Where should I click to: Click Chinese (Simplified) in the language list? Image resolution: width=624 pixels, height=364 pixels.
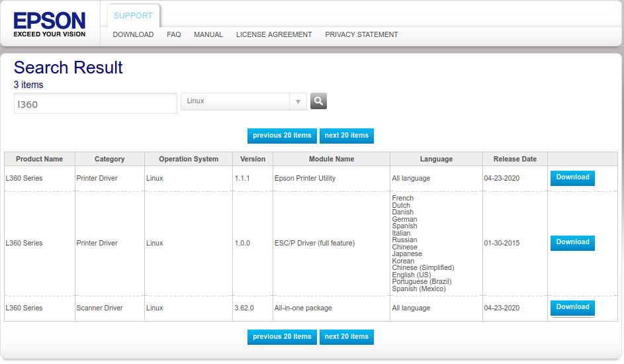coord(423,268)
